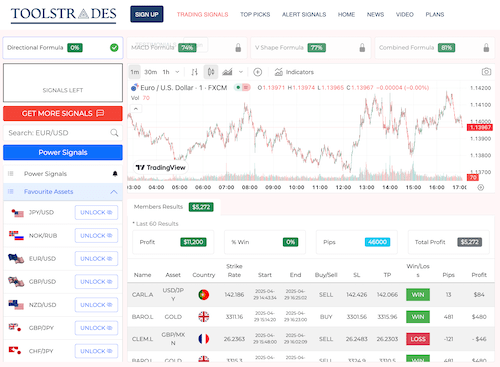Unlock the GBP/USD asset
Image resolution: width=500 pixels, height=367 pixels.
point(96,282)
